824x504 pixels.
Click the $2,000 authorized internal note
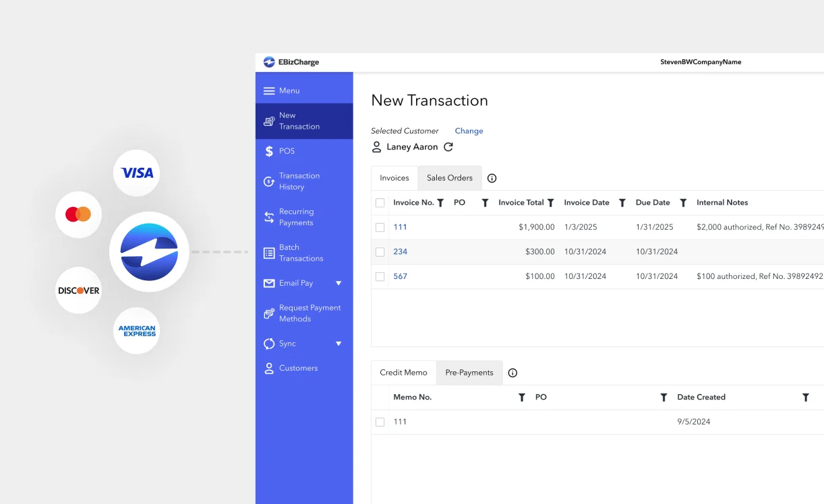click(760, 227)
